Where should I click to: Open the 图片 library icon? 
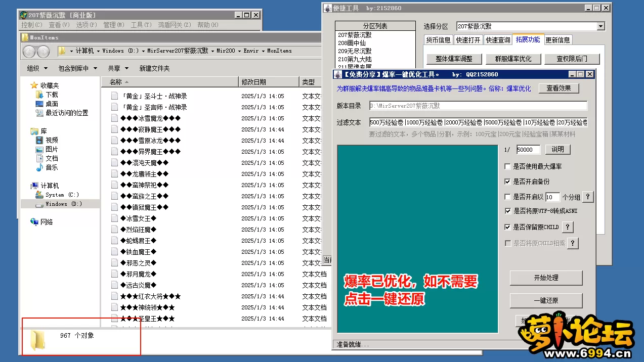click(x=39, y=149)
